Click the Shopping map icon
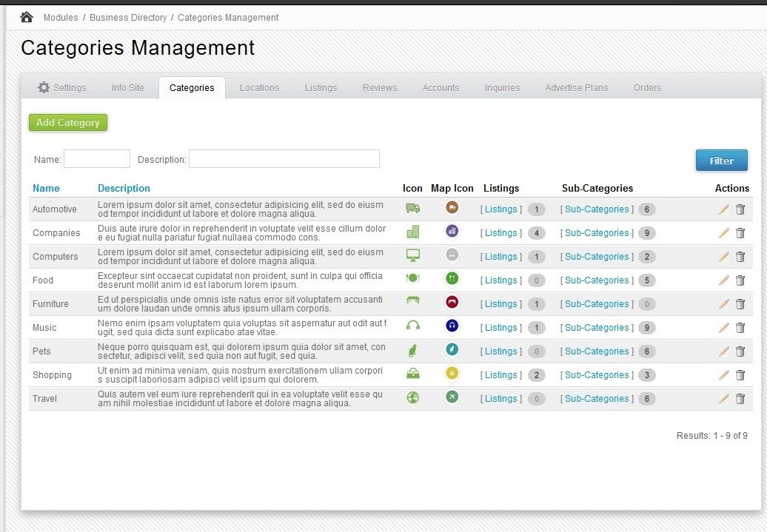The height and width of the screenshot is (532, 767). [x=452, y=374]
